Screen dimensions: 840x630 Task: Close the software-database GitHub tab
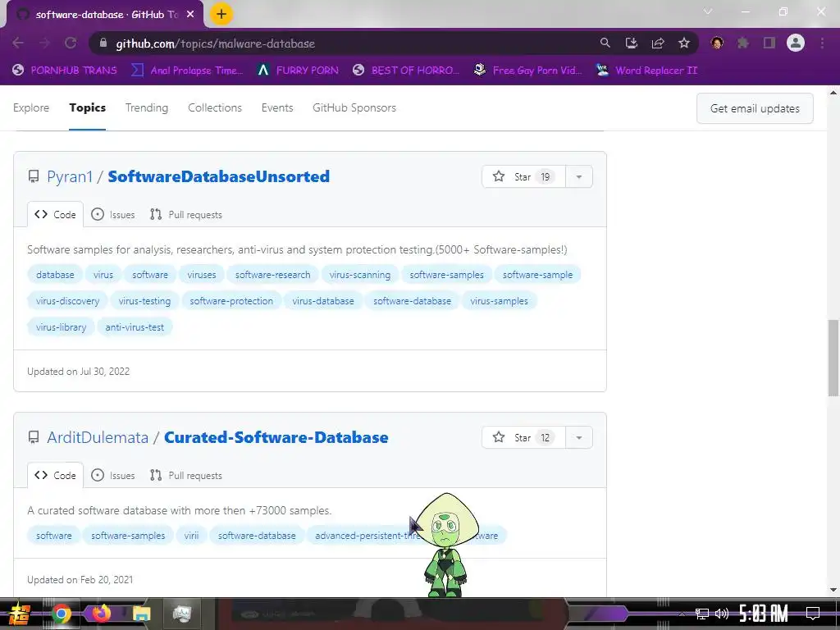[x=190, y=15]
